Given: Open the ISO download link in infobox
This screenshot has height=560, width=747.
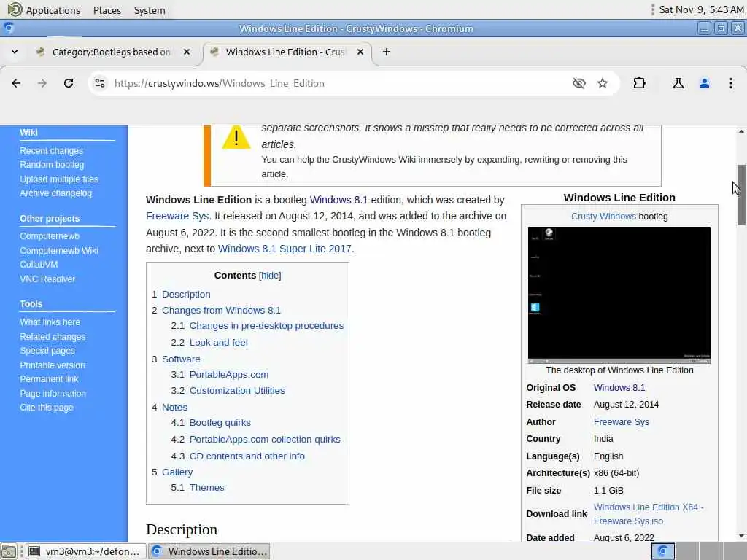Looking at the screenshot, I should [x=649, y=514].
